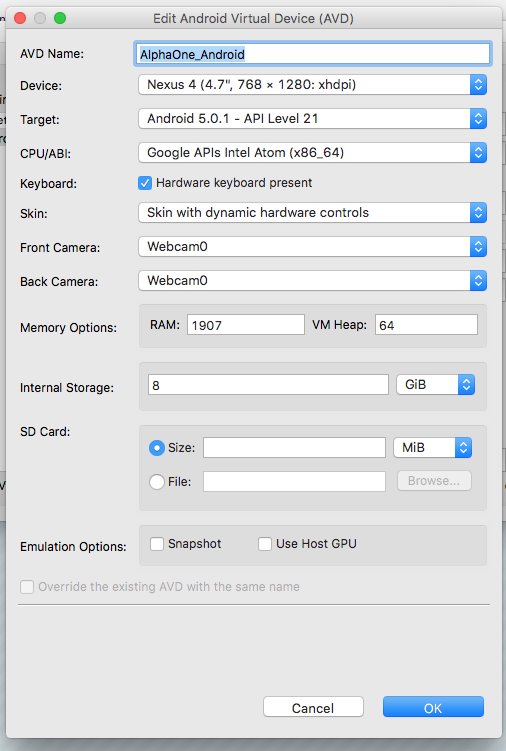The width and height of the screenshot is (506, 751).
Task: Enable the Use Host GPU checkbox
Action: [x=265, y=544]
